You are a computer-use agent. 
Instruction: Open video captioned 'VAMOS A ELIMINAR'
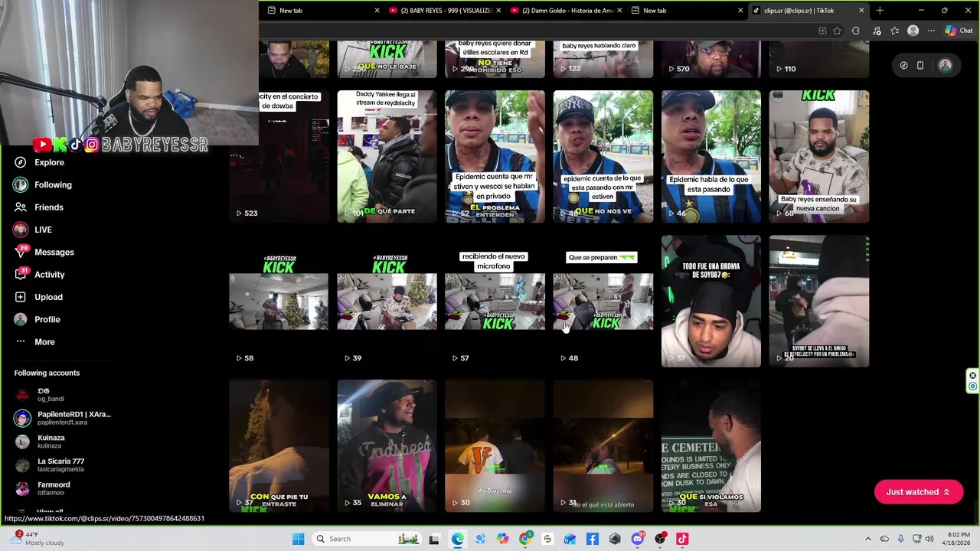click(387, 446)
